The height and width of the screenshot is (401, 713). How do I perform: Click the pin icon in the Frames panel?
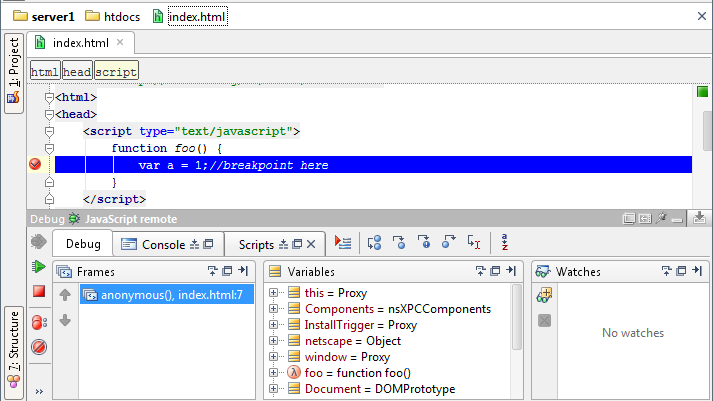point(212,271)
